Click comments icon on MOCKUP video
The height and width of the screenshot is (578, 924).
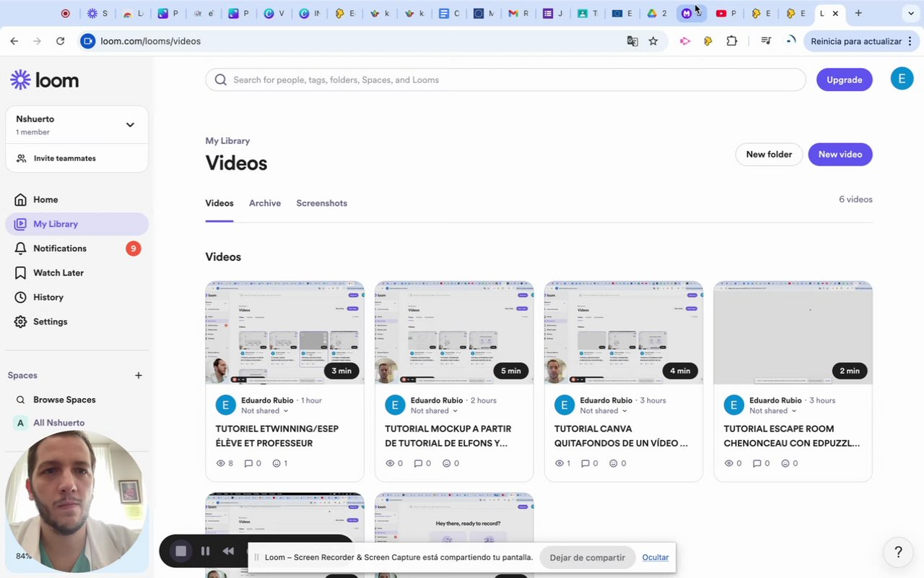(x=418, y=464)
